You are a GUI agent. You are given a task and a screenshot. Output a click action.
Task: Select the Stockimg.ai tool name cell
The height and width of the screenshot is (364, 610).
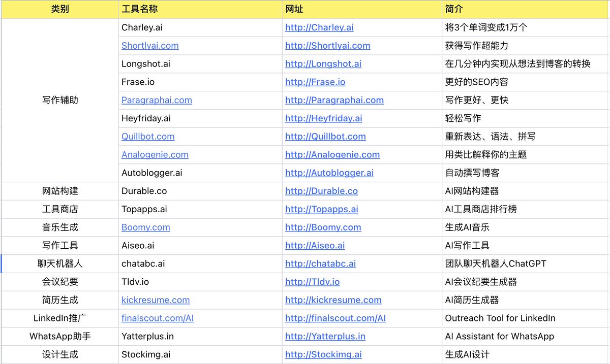point(200,354)
